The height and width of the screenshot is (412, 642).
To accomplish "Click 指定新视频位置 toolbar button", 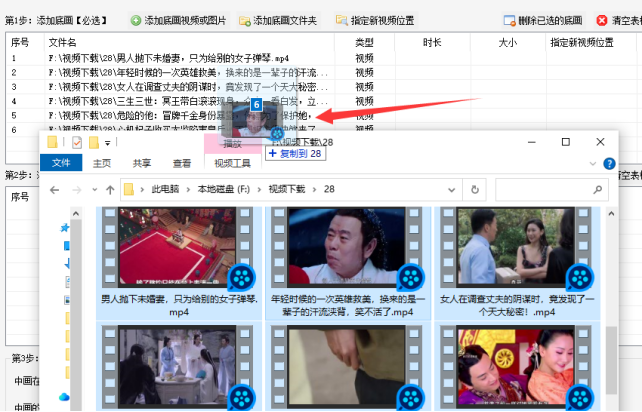I will pos(375,20).
